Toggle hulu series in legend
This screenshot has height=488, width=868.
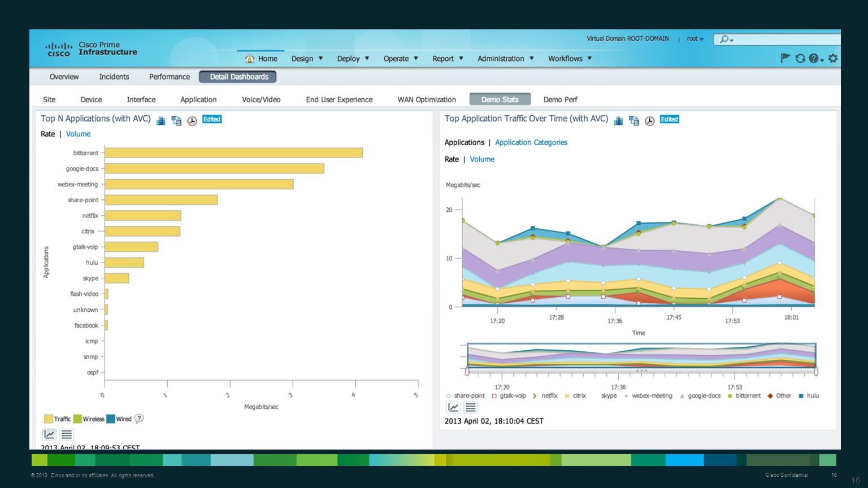click(809, 396)
